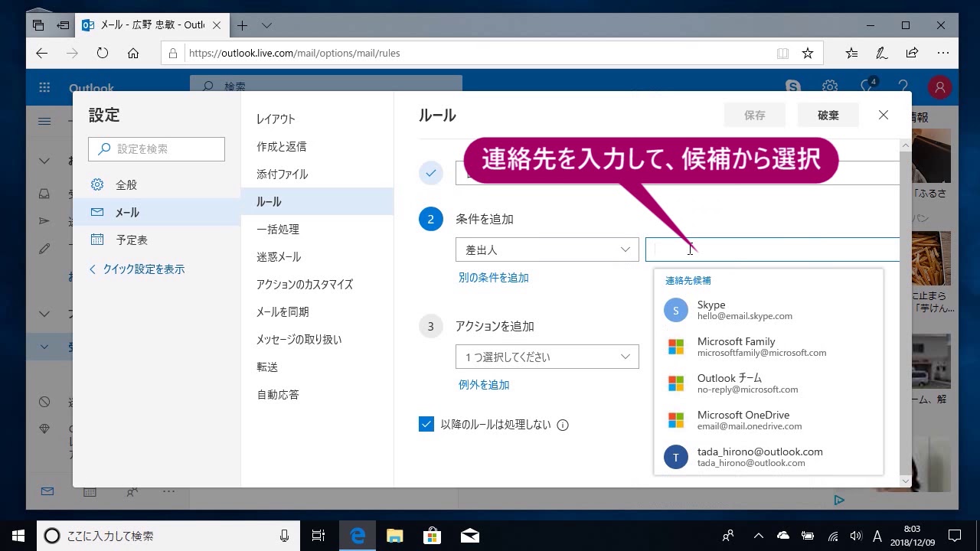The image size is (980, 551).
Task: Select メール settings category
Action: pos(156,212)
